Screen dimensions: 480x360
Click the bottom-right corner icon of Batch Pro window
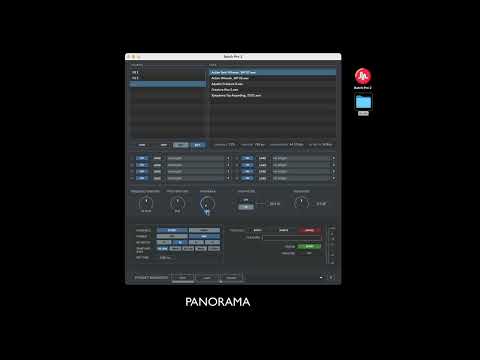pos(331,277)
